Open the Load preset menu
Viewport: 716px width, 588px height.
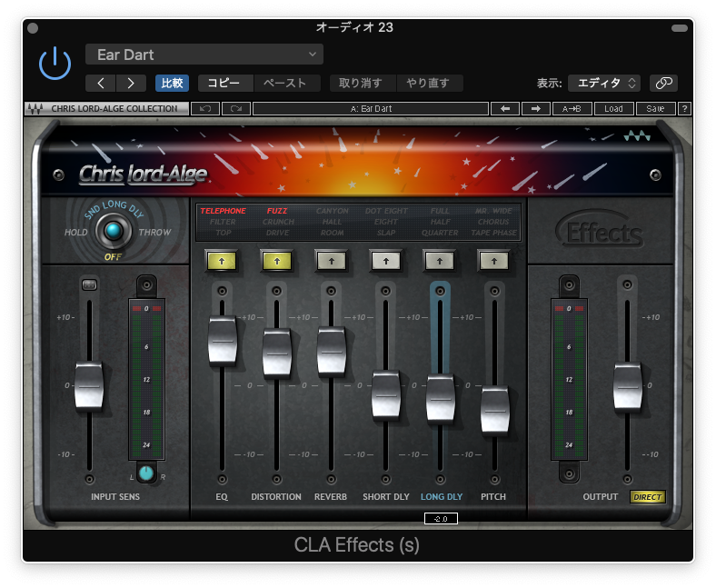(x=613, y=109)
